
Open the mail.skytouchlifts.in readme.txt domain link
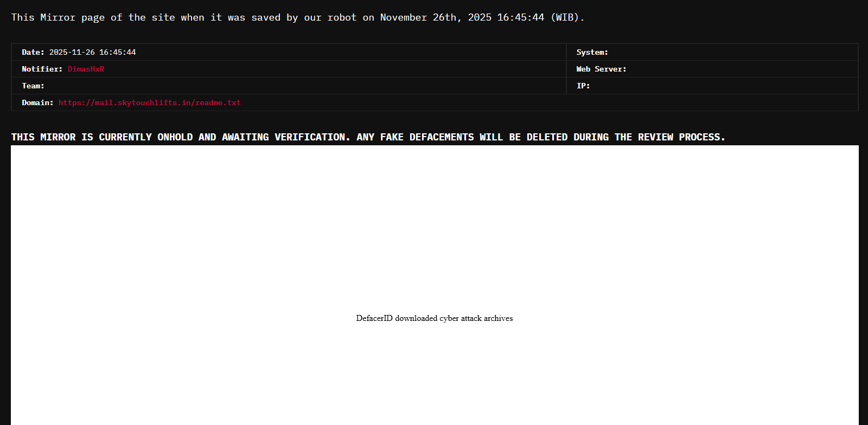tap(149, 102)
